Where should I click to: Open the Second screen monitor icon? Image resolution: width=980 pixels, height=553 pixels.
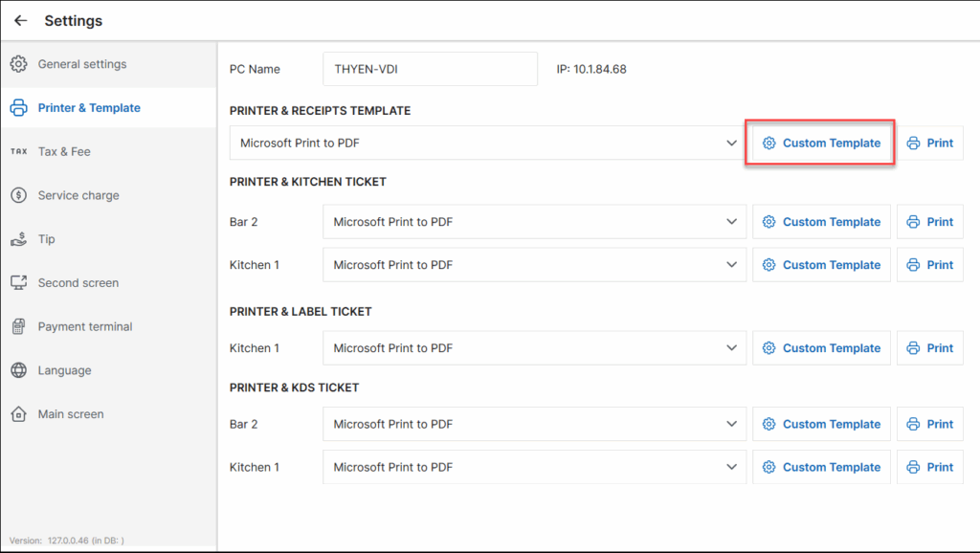click(19, 282)
